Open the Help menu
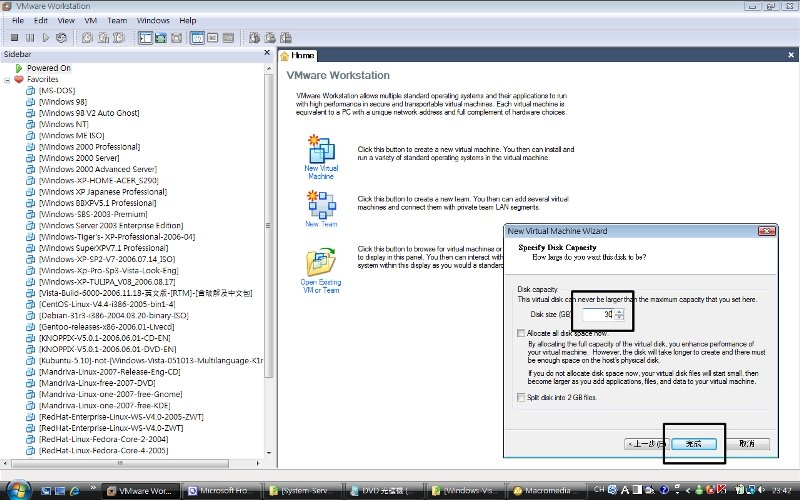Image resolution: width=800 pixels, height=500 pixels. 188,20
